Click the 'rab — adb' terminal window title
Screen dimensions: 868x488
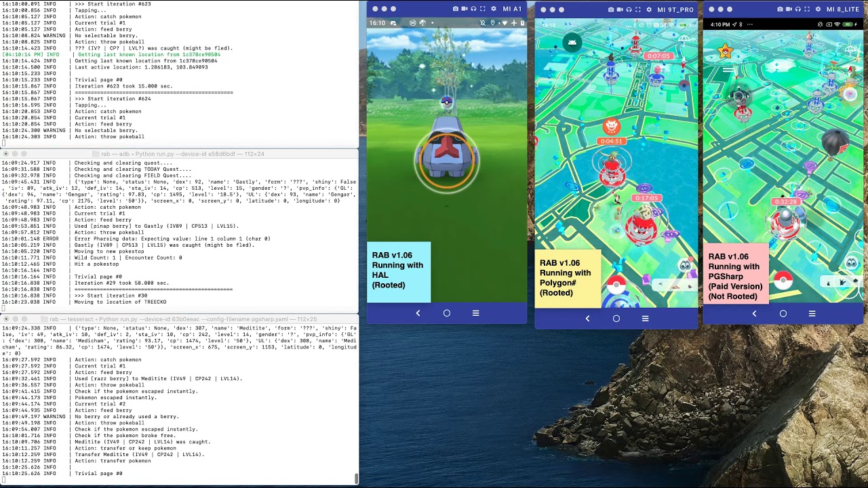tap(182, 154)
